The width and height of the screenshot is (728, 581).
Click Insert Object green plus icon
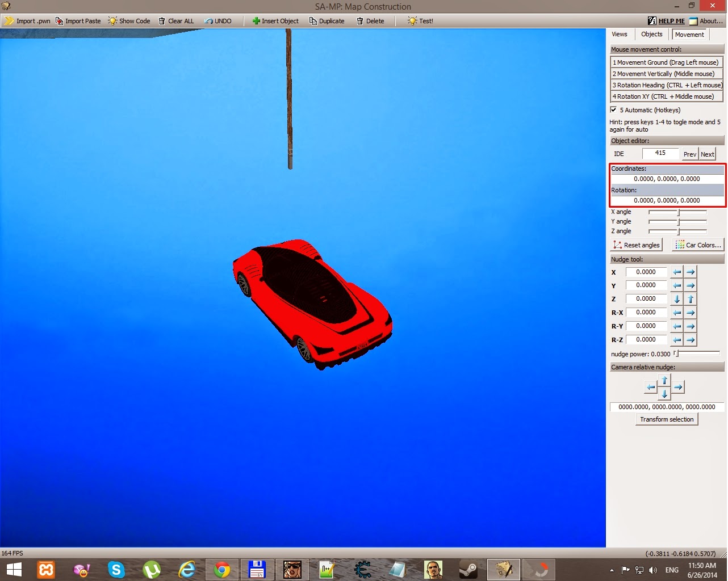[256, 21]
